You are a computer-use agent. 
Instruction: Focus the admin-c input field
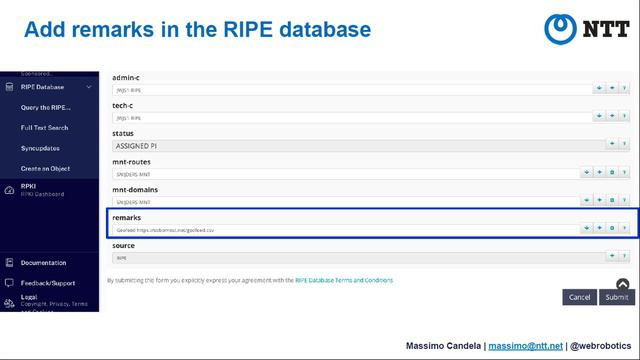pos(352,90)
